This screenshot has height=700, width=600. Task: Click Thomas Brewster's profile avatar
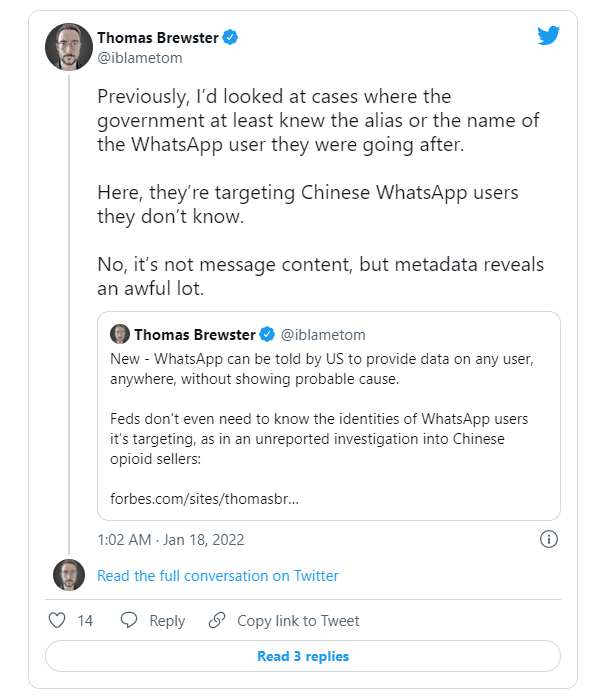[x=69, y=46]
